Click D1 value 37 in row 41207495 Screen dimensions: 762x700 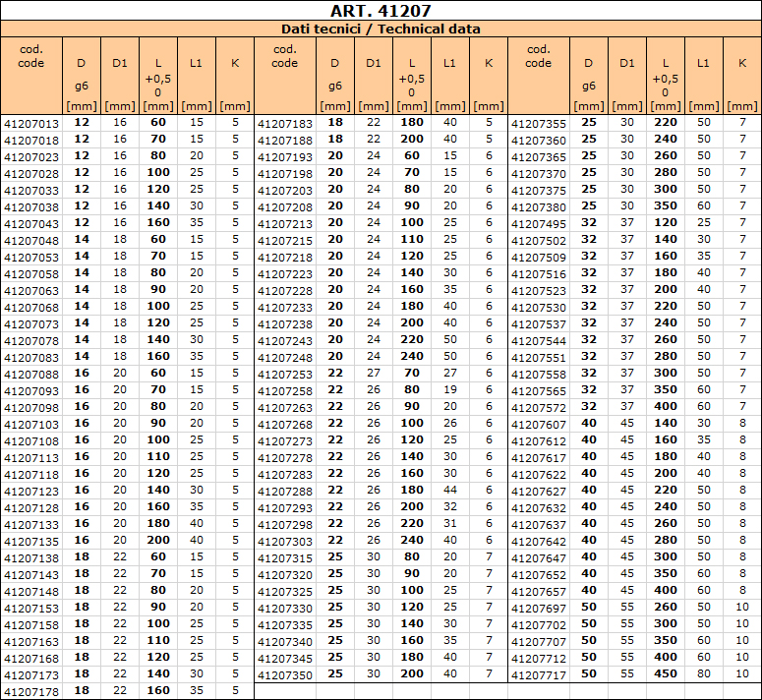(x=627, y=222)
